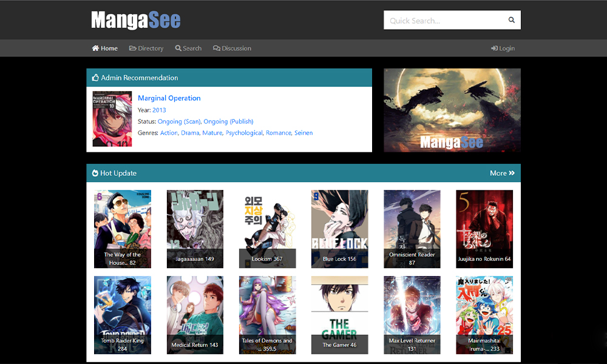Open Medical Return chapter 143
This screenshot has height=364, width=607.
195,315
